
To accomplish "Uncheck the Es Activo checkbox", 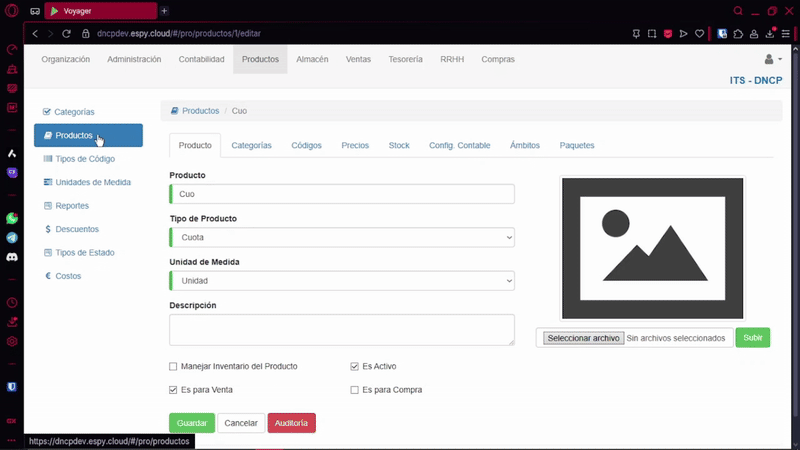I will tap(355, 367).
